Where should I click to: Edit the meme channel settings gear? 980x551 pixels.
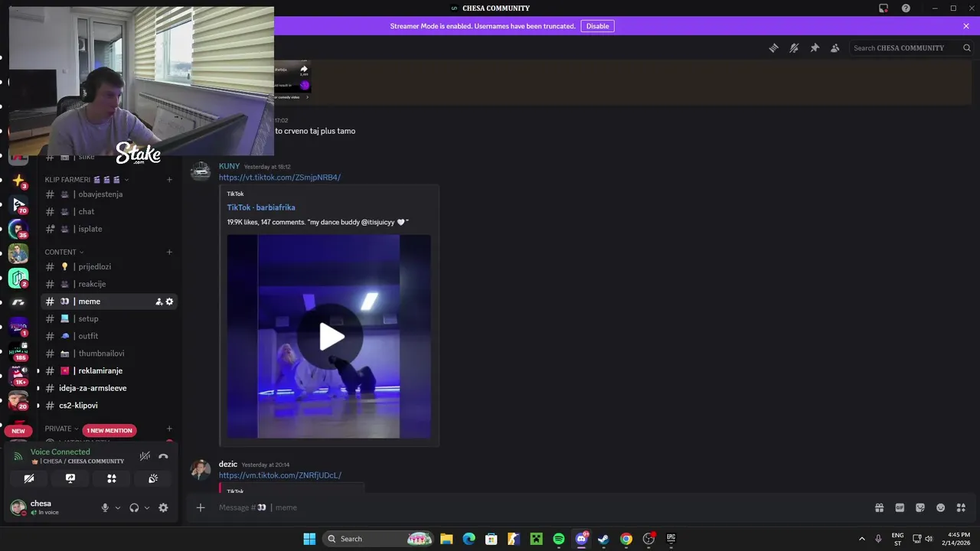tap(169, 302)
